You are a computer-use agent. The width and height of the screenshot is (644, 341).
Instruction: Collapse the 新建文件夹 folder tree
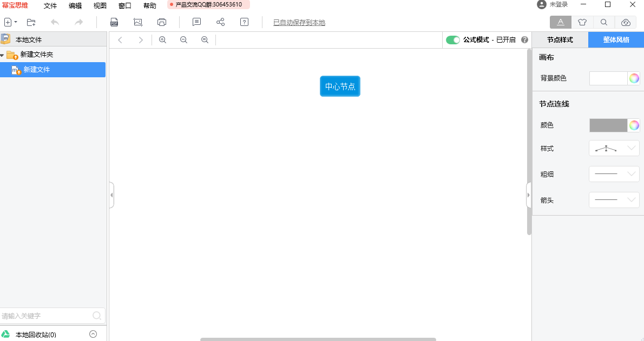(x=2, y=55)
